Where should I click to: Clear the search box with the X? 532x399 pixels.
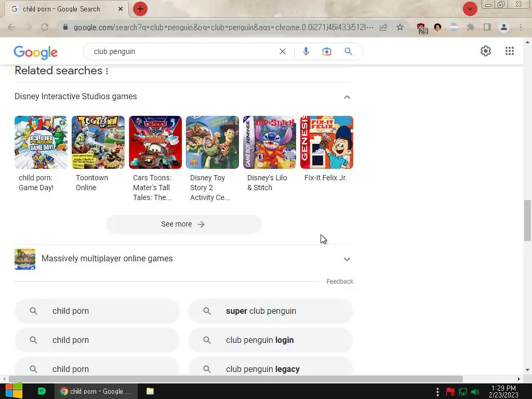pos(282,51)
